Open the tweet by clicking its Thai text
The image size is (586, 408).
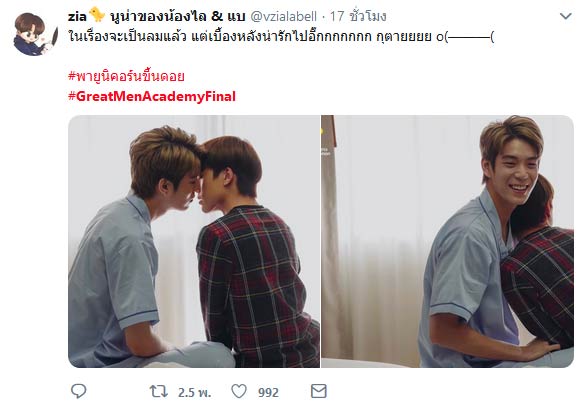tap(281, 37)
